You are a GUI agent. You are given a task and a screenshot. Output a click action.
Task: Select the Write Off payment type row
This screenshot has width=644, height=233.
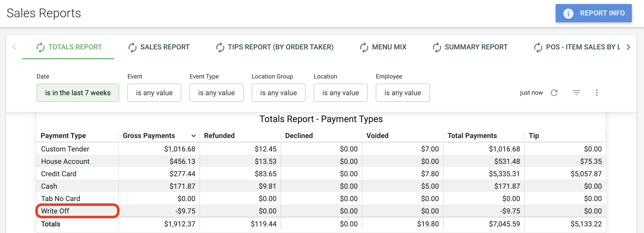(321, 211)
